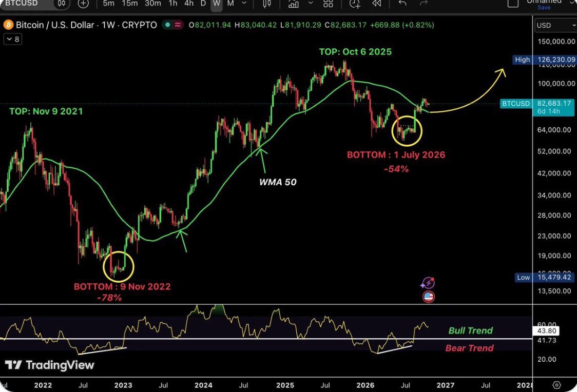Click the O82,011.94 open value
The width and height of the screenshot is (577, 392).
210,25
